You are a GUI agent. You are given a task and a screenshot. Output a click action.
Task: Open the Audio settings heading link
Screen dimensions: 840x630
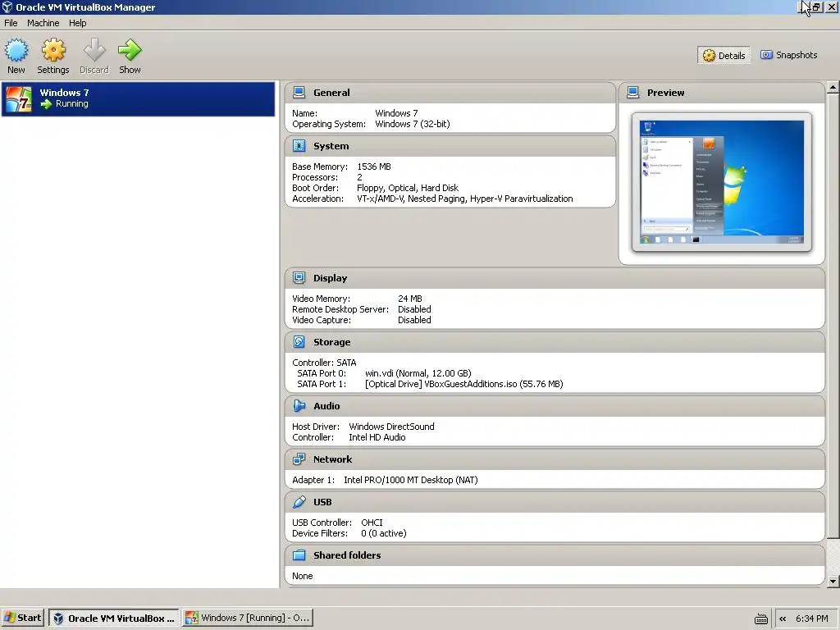click(326, 406)
